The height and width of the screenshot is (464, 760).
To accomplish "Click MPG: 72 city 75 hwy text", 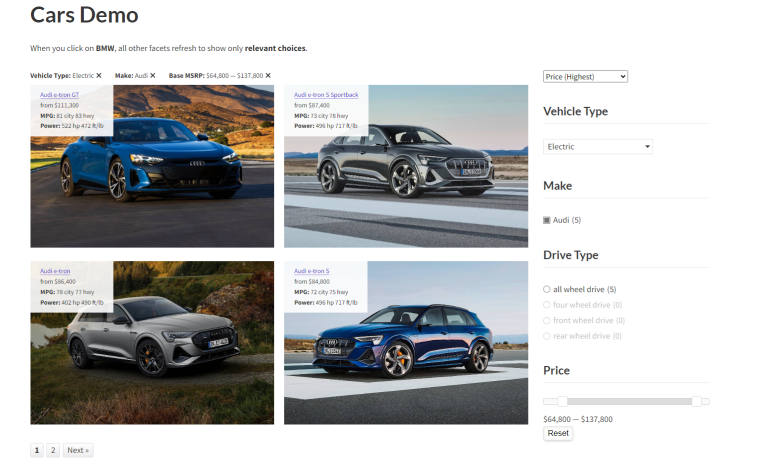I will pos(321,292).
